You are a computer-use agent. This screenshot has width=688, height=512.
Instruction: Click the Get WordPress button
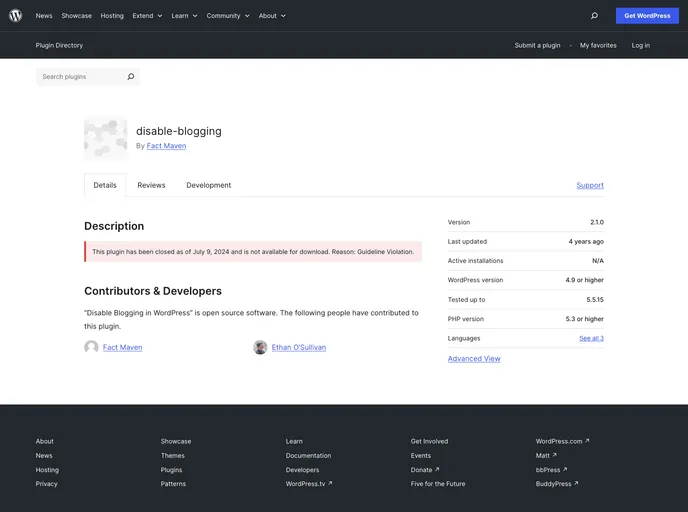tap(647, 16)
